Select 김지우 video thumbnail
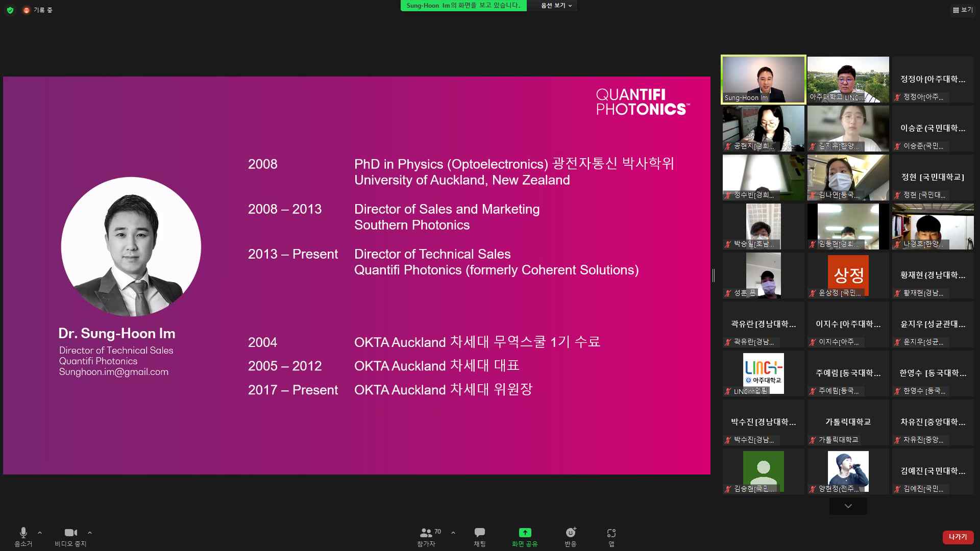 [848, 129]
